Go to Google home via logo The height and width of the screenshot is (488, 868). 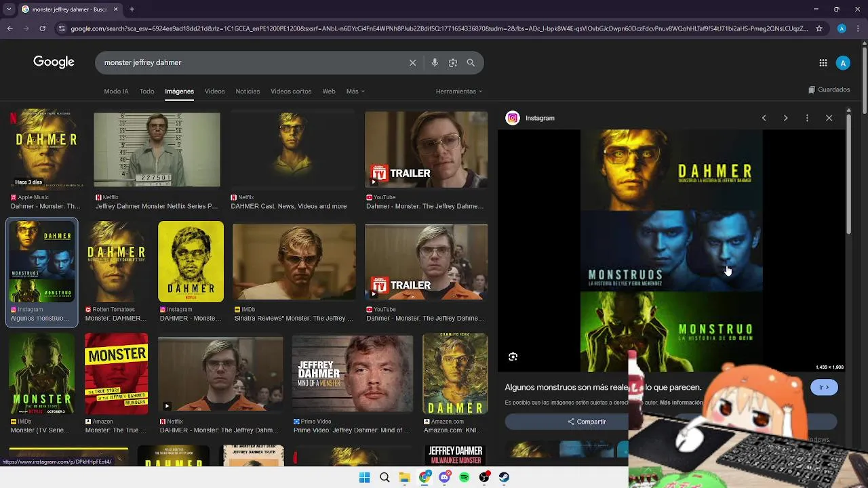[54, 62]
